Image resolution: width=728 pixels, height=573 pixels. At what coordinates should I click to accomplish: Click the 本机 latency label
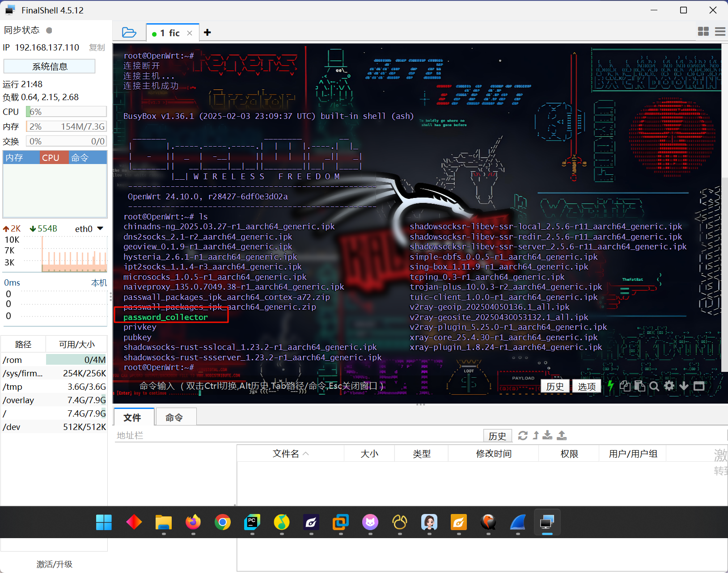click(99, 282)
